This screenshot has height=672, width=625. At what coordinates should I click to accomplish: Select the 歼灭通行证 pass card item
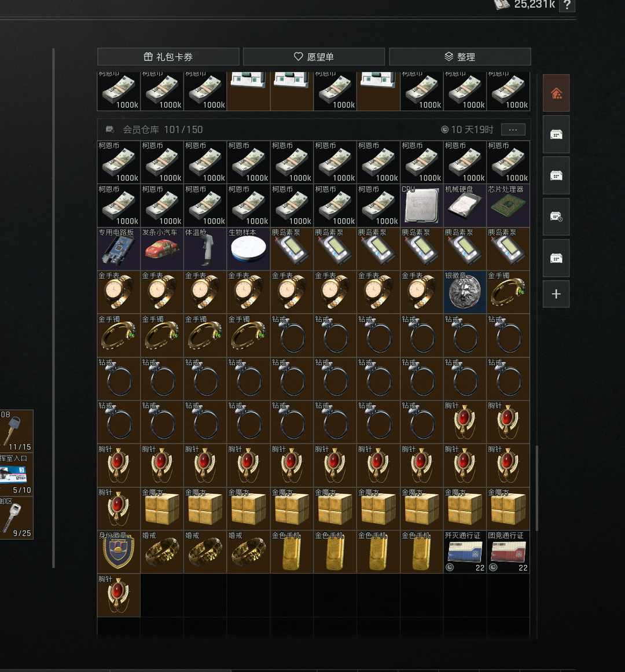pos(465,552)
